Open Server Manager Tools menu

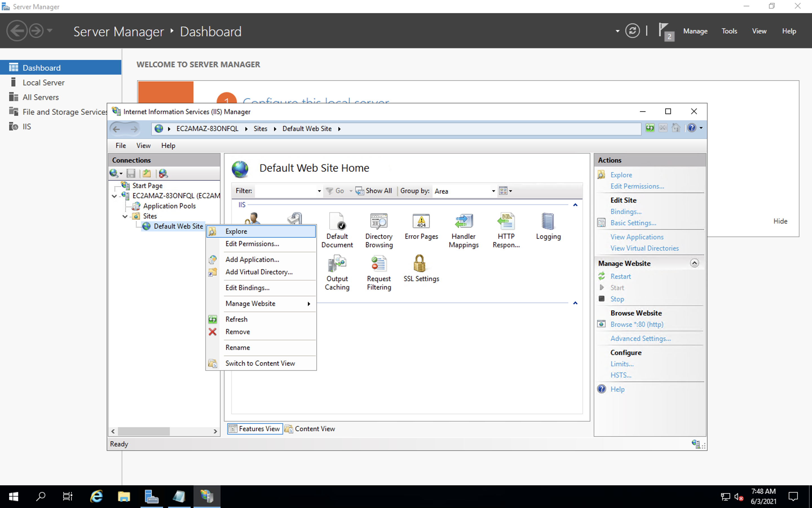[729, 31]
